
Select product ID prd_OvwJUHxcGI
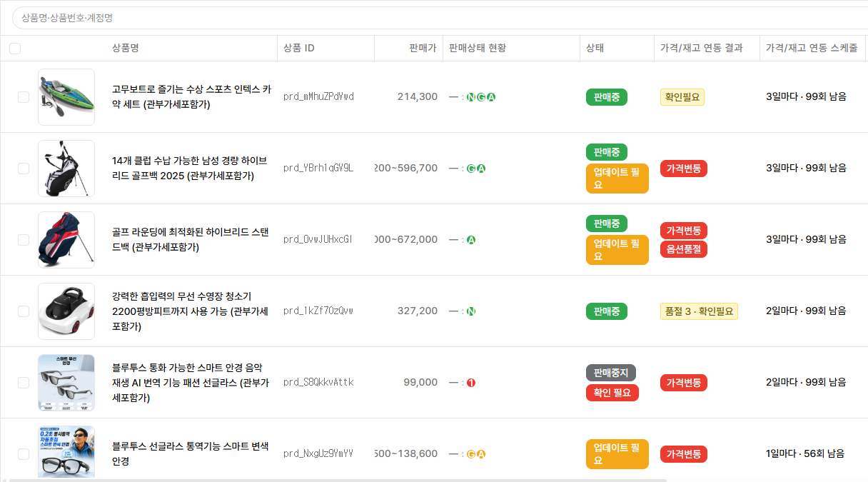[318, 240]
